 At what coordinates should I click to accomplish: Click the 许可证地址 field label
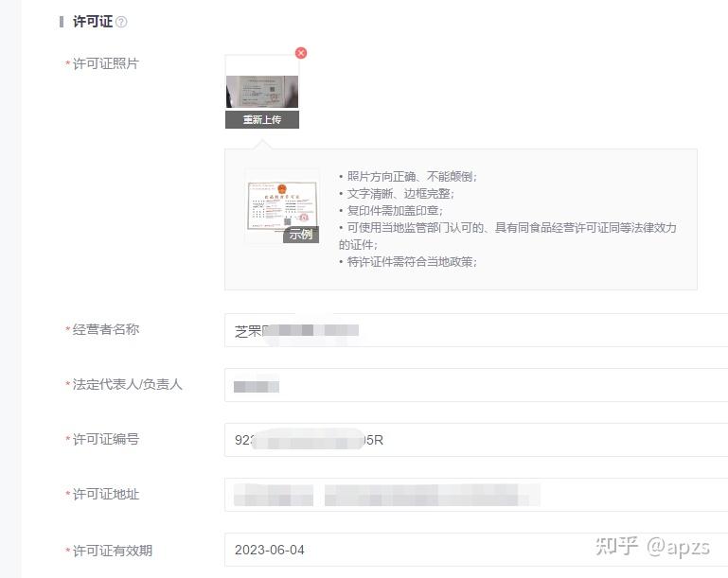tap(105, 494)
